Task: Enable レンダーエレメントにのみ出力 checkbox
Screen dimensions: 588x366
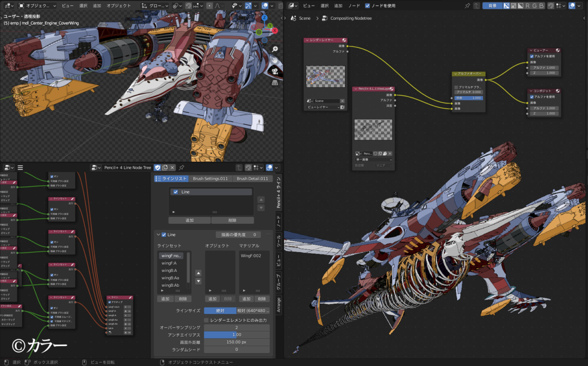Action: click(x=207, y=320)
